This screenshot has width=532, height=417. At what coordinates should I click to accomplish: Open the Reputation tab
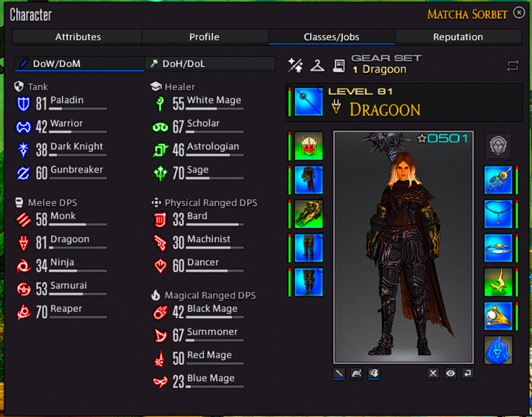(x=458, y=36)
